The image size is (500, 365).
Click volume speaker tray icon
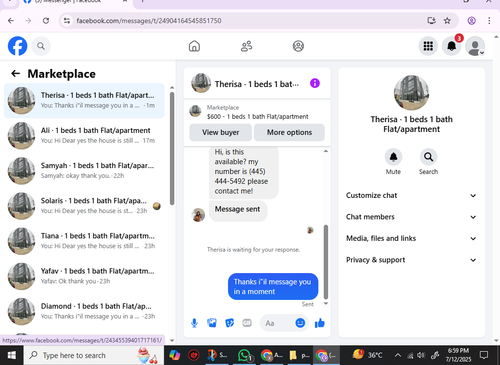click(x=421, y=355)
